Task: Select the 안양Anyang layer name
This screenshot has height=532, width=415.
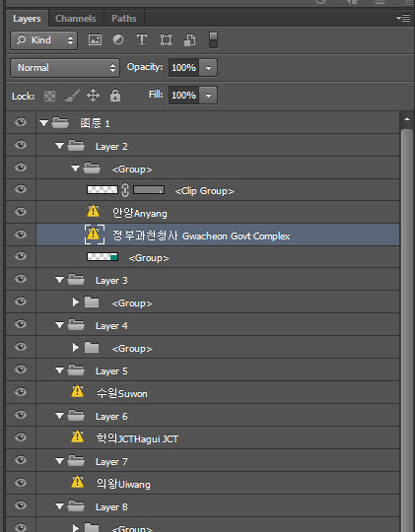Action: (x=140, y=213)
